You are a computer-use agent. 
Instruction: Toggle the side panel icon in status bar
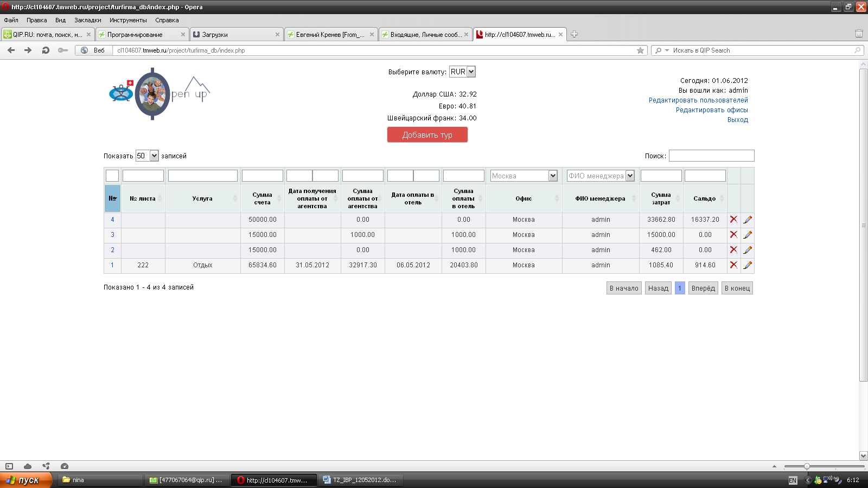[x=9, y=466]
